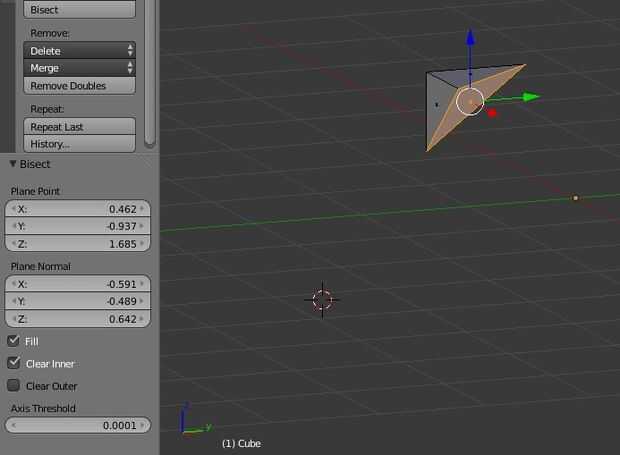Click the blue Z axis manipulator arrow
Image resolution: width=620 pixels, height=455 pixels.
tap(470, 37)
